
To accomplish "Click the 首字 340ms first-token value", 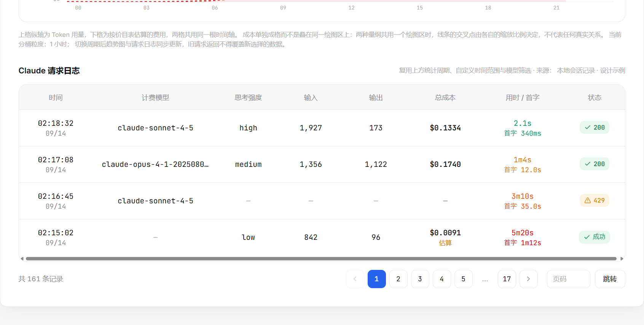I will click(523, 133).
